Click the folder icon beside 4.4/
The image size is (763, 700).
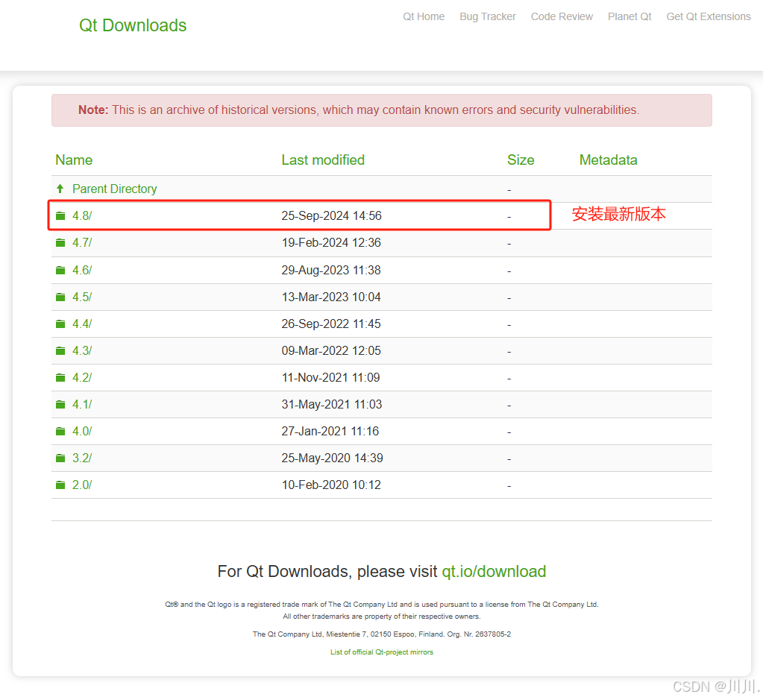60,324
